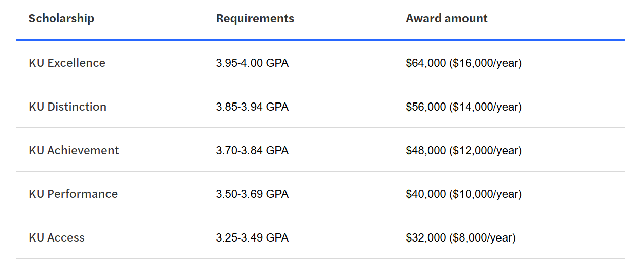Select the KU Performance scholarship name
The image size is (644, 274).
[74, 194]
